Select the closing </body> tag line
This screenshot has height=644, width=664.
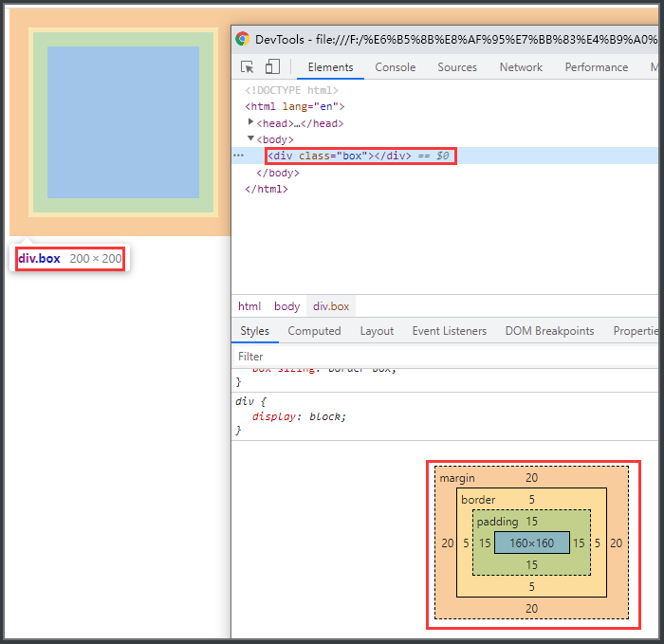pos(278,173)
